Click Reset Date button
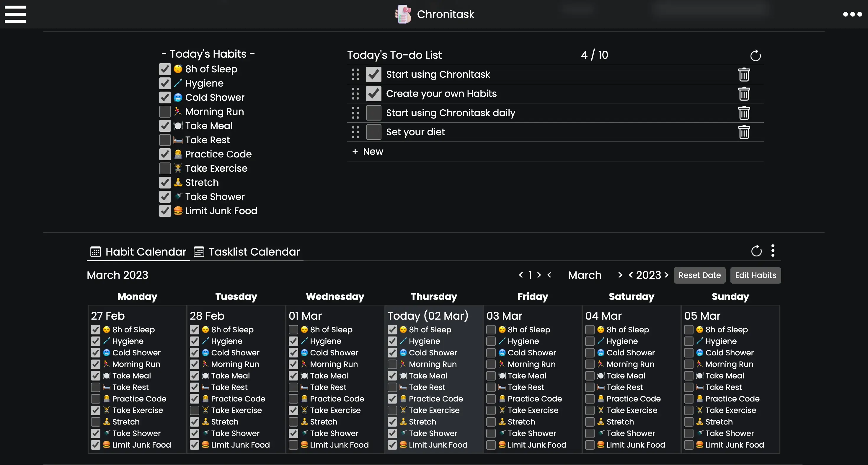The height and width of the screenshot is (465, 868). [x=699, y=276]
